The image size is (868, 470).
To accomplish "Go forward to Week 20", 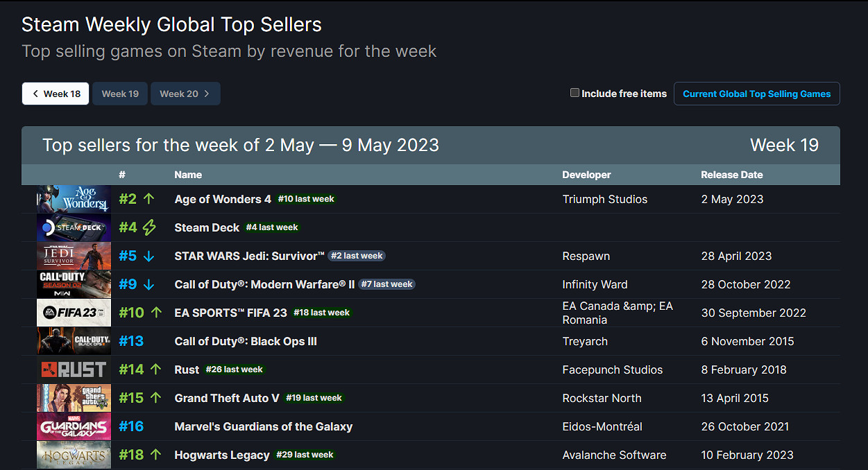I will 185,94.
